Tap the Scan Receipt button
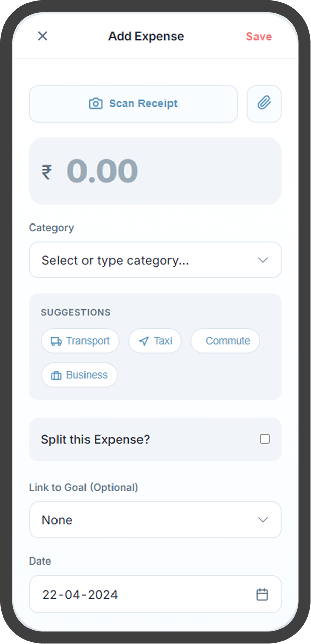 click(x=133, y=104)
